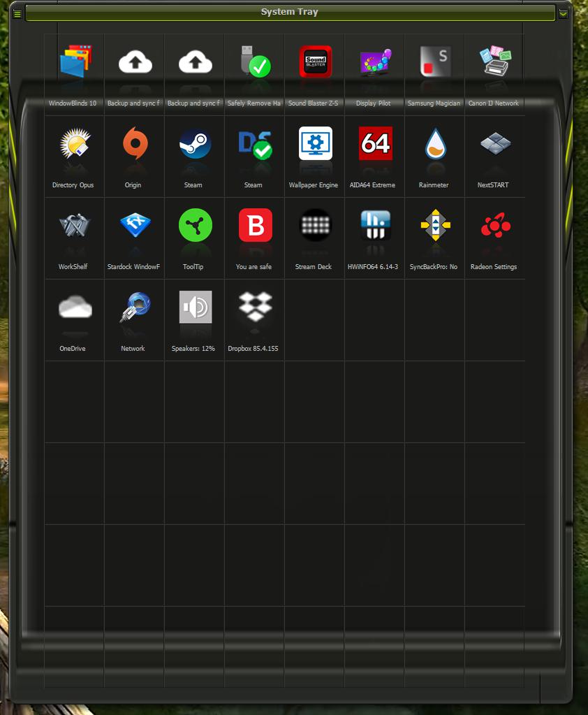Open Samsung Magician
Image resolution: width=588 pixels, height=715 pixels.
435,63
